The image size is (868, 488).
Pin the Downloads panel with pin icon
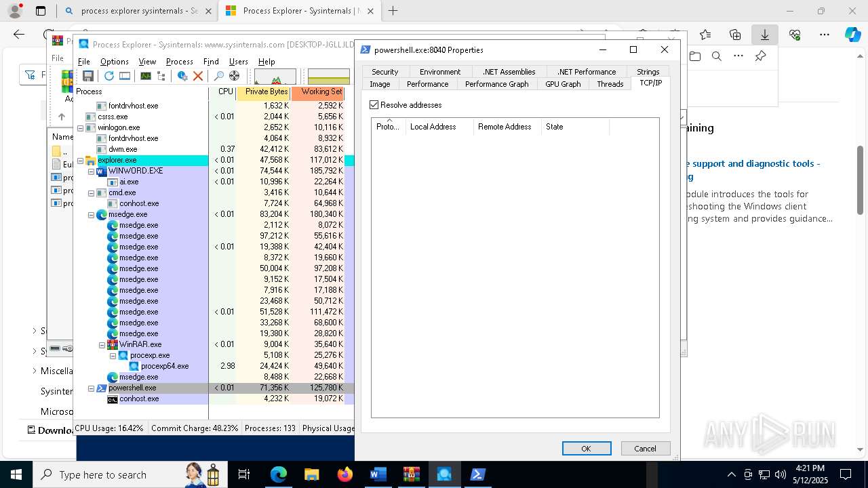tap(760, 56)
